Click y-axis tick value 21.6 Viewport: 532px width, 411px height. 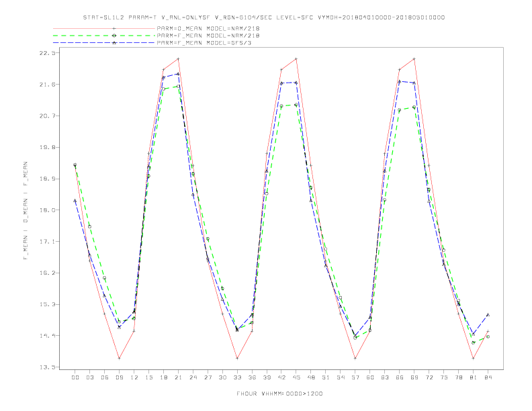coord(47,85)
